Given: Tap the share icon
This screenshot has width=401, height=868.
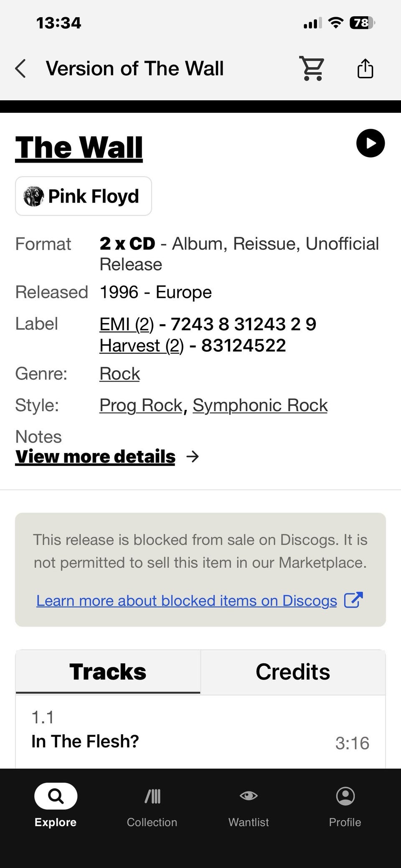Looking at the screenshot, I should 365,69.
